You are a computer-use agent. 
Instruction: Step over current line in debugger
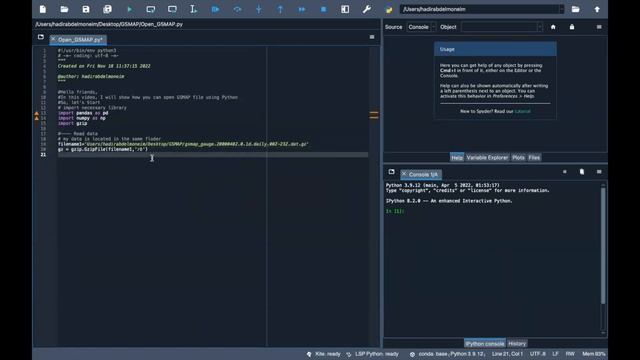pos(237,9)
